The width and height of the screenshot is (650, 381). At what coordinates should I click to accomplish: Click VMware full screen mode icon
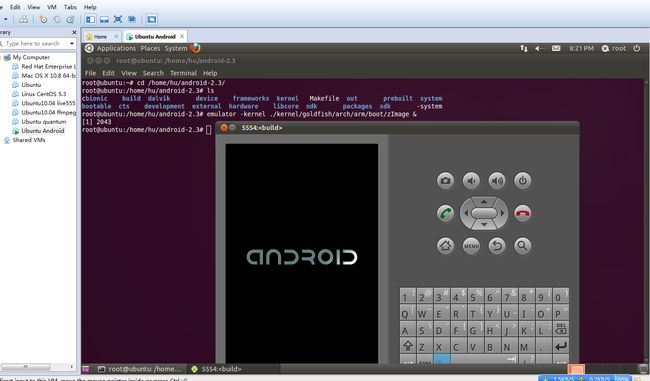click(x=118, y=19)
